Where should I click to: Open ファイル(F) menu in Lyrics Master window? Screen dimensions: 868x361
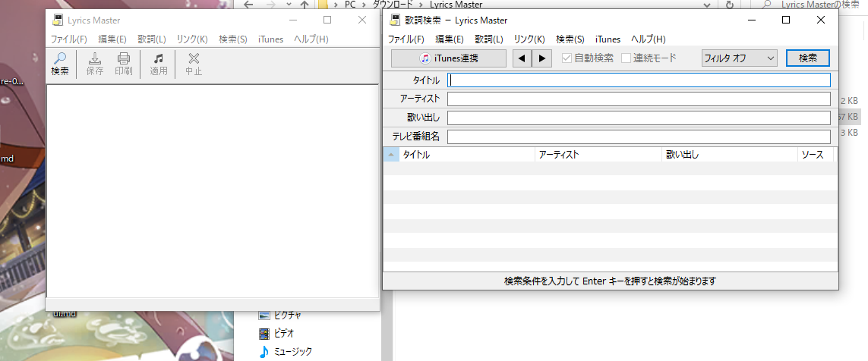[x=69, y=39]
